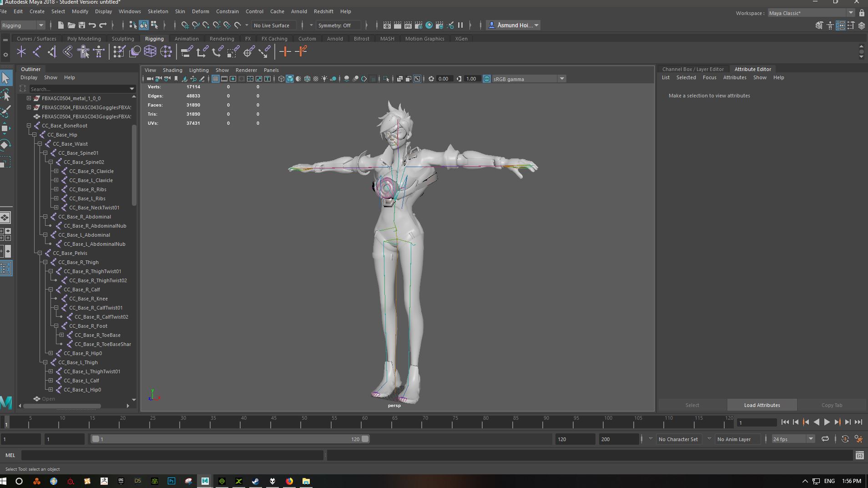The height and width of the screenshot is (488, 868).
Task: Click the Set Driven Key shelf icon
Action: [x=301, y=52]
